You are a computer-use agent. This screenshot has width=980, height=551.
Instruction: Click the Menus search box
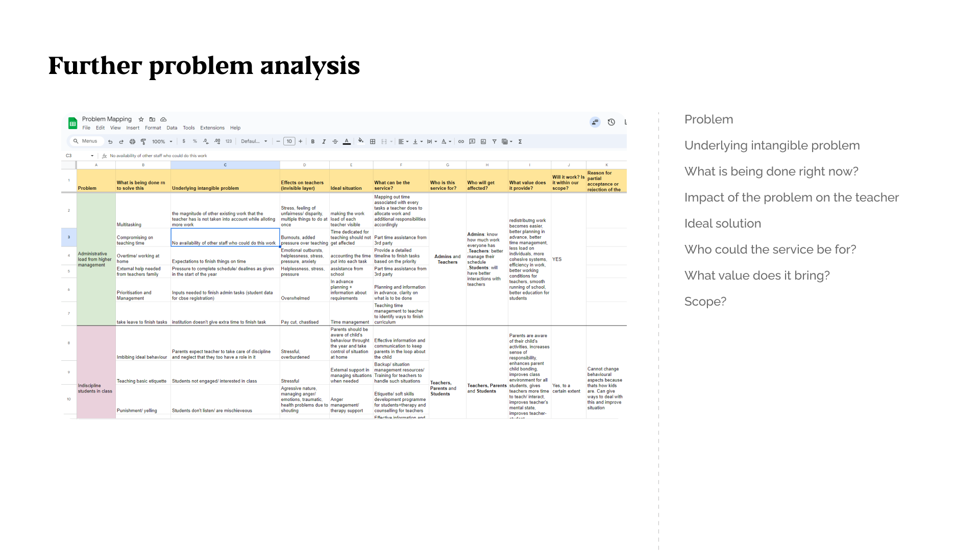(x=88, y=141)
